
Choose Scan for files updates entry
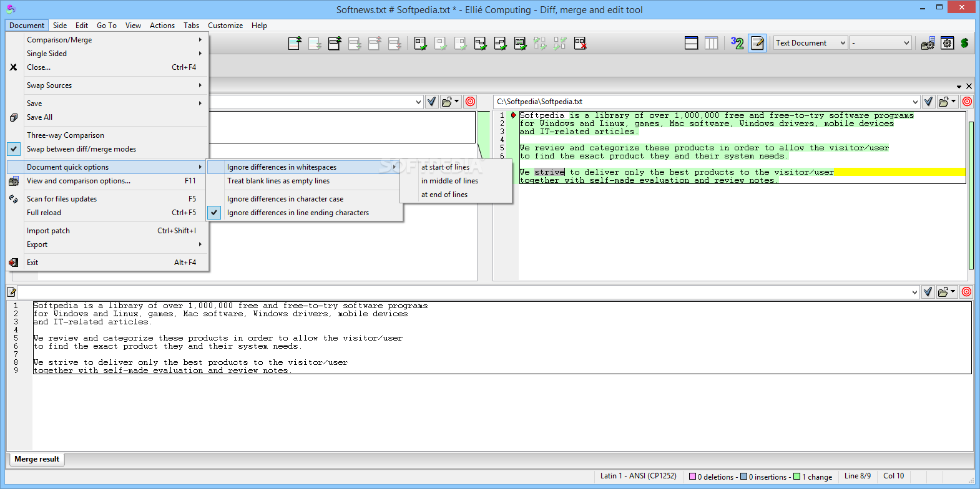click(x=107, y=199)
